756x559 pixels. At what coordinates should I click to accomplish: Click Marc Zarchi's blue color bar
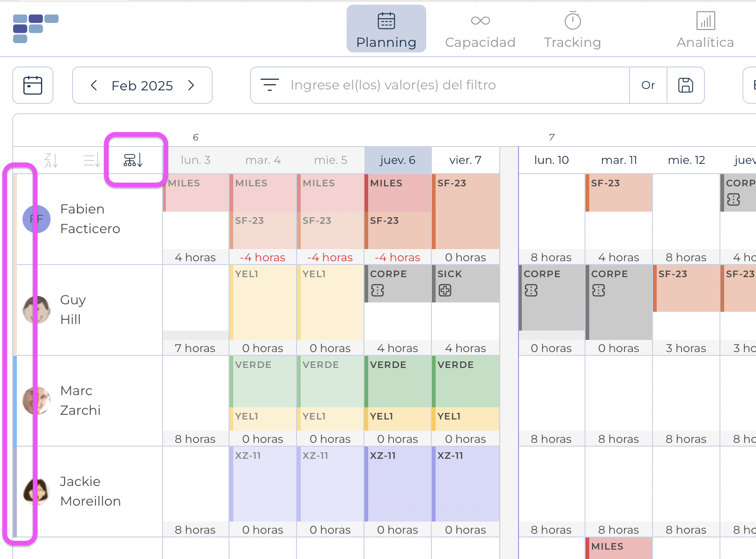pos(15,400)
